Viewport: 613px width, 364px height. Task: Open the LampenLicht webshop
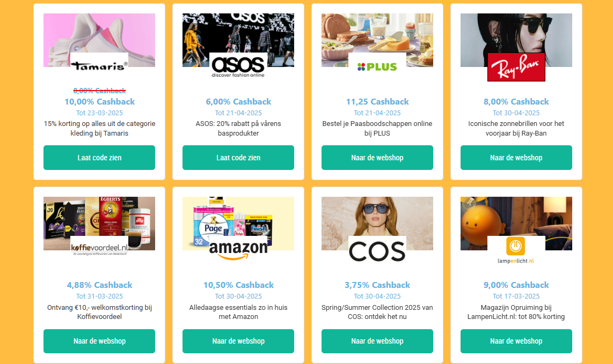tap(516, 341)
